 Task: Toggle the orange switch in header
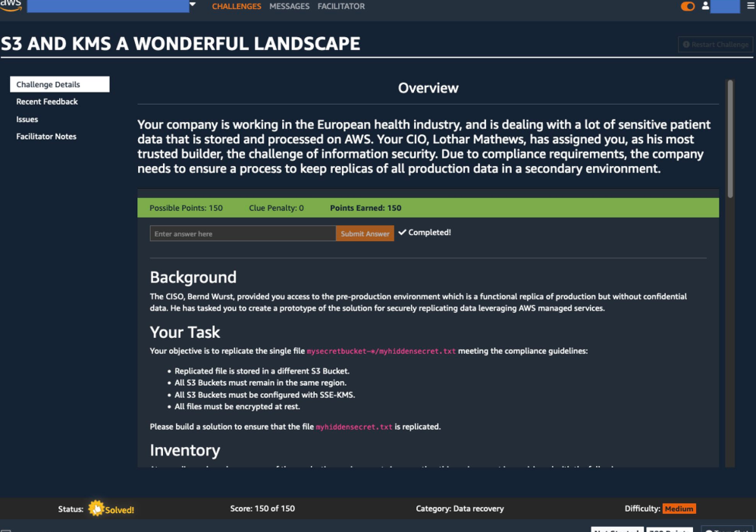(x=688, y=6)
